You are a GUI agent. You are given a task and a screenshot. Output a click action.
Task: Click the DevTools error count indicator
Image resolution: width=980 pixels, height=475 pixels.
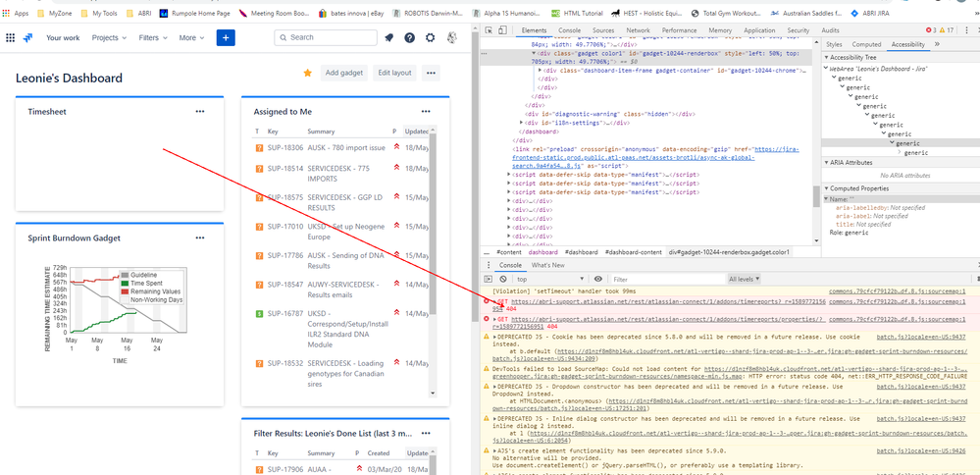click(931, 30)
